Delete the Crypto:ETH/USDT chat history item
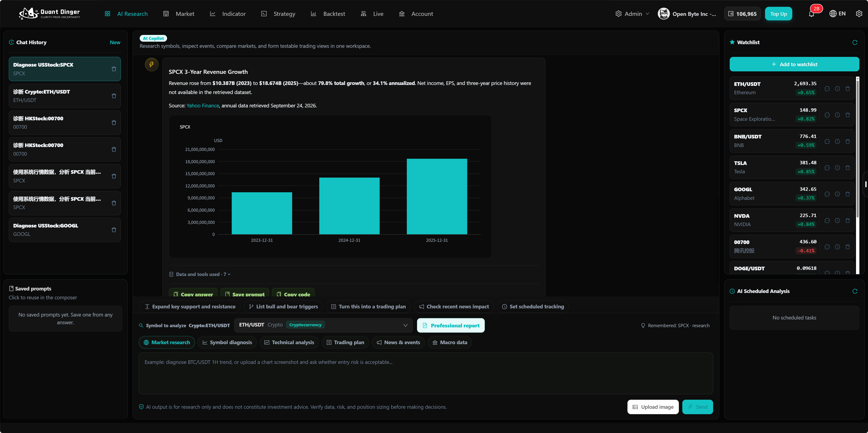 [x=114, y=96]
